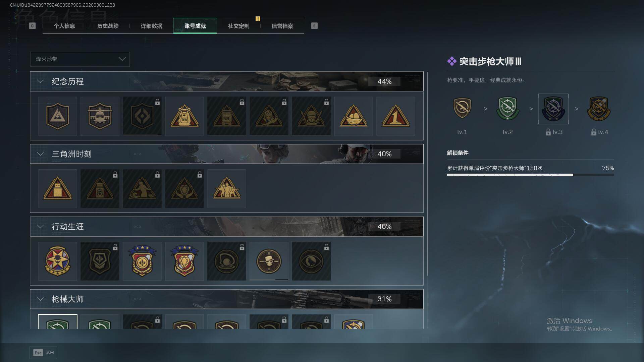
Task: Open the 烽火地带 mode dropdown
Action: point(80,59)
